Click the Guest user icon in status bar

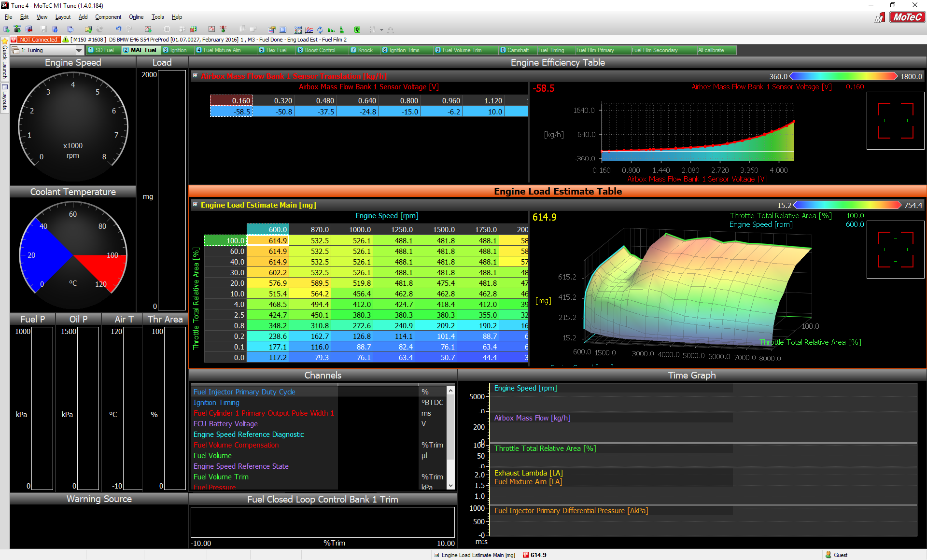point(829,555)
